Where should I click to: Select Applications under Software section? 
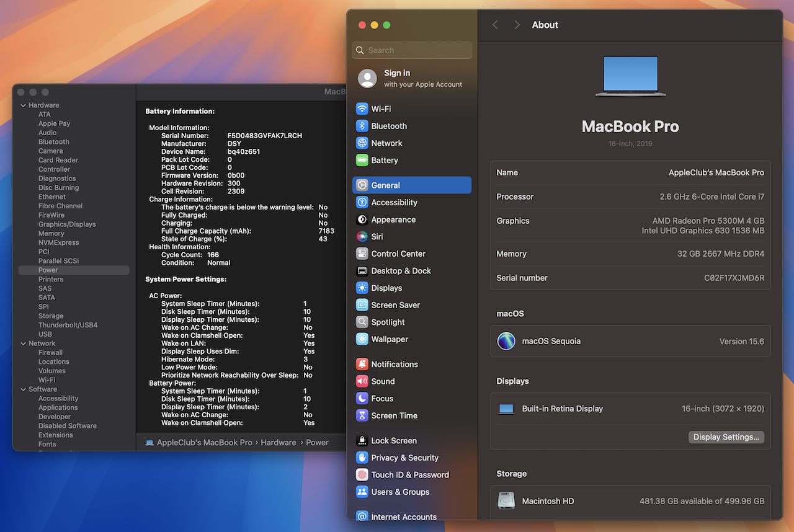(x=58, y=408)
